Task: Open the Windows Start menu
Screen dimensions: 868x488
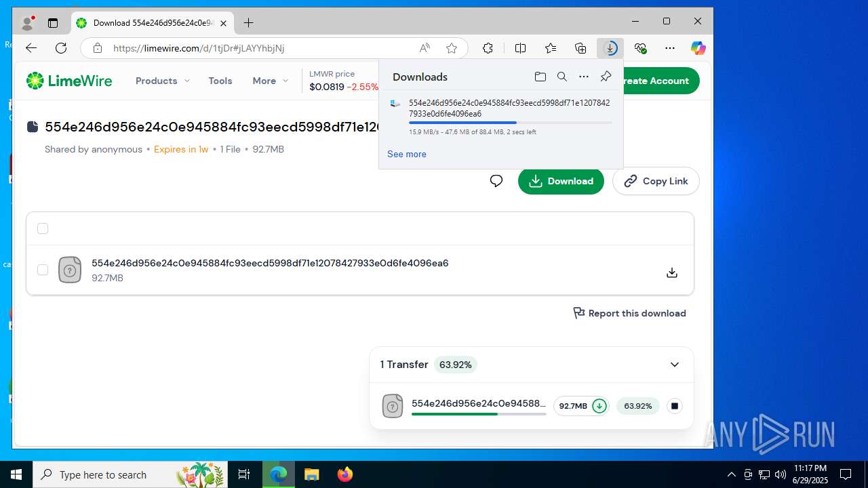Action: 16,474
